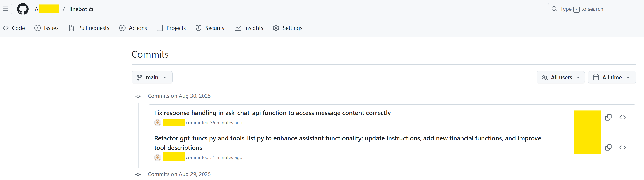644x180 pixels.
Task: Open the All users filter dropdown
Action: pos(560,77)
